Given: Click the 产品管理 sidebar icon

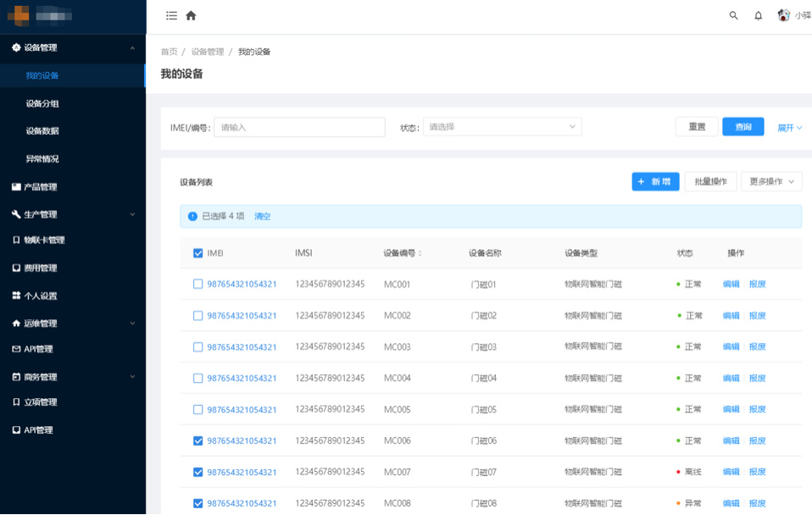Looking at the screenshot, I should [16, 186].
